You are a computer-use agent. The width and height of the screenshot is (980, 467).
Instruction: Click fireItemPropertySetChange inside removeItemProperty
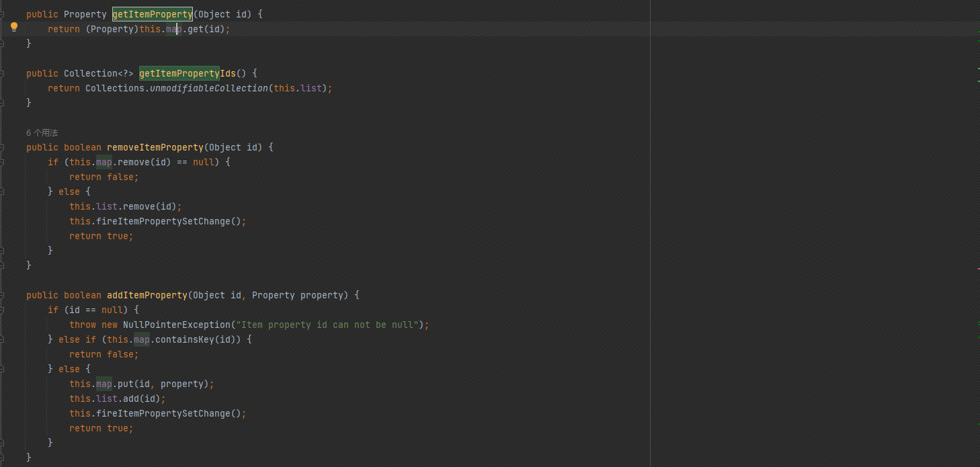tap(163, 221)
